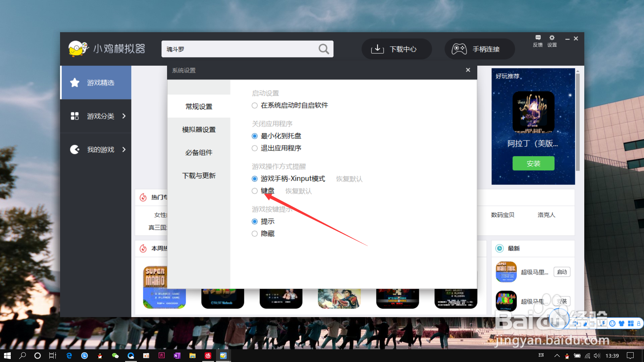
Task: Click 安装 to install 阿拉丁 (美版)
Action: [x=533, y=163]
